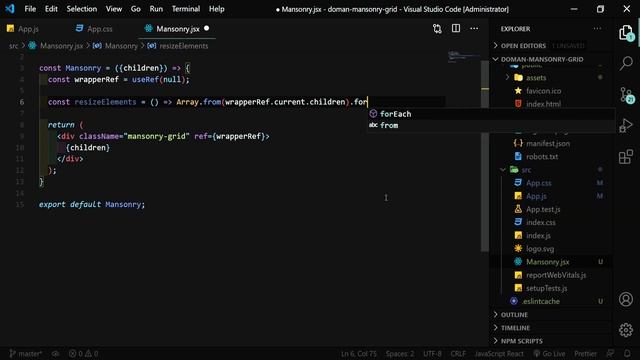Click the master branch in status bar
Viewport: 640px width, 360px height.
point(25,353)
